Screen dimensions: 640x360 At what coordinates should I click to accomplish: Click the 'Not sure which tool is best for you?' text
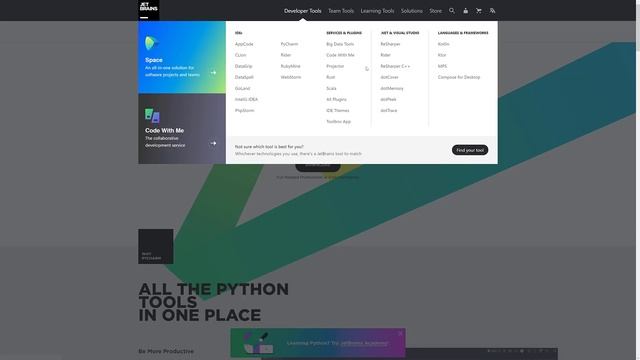[269, 147]
